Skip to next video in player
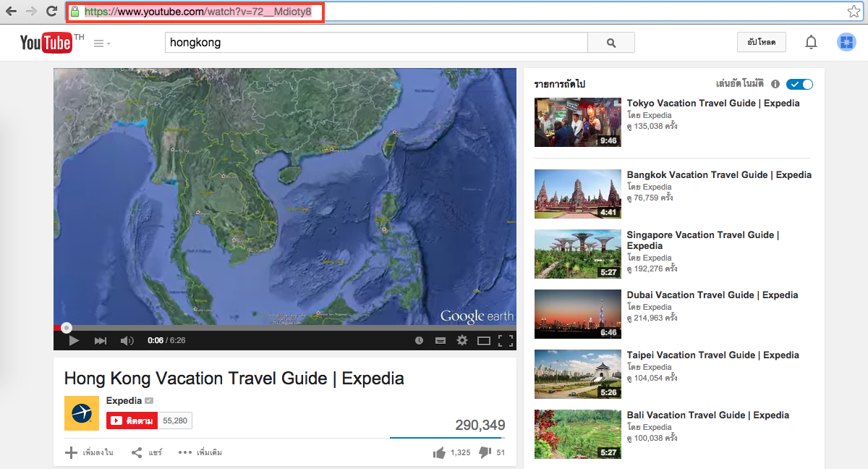This screenshot has width=868, height=469. click(x=101, y=340)
